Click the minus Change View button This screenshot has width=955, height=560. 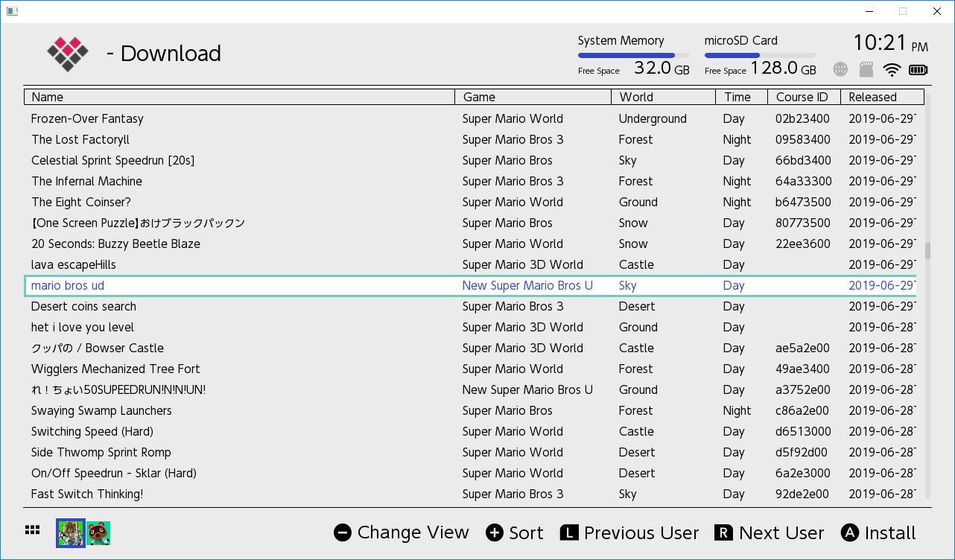402,532
